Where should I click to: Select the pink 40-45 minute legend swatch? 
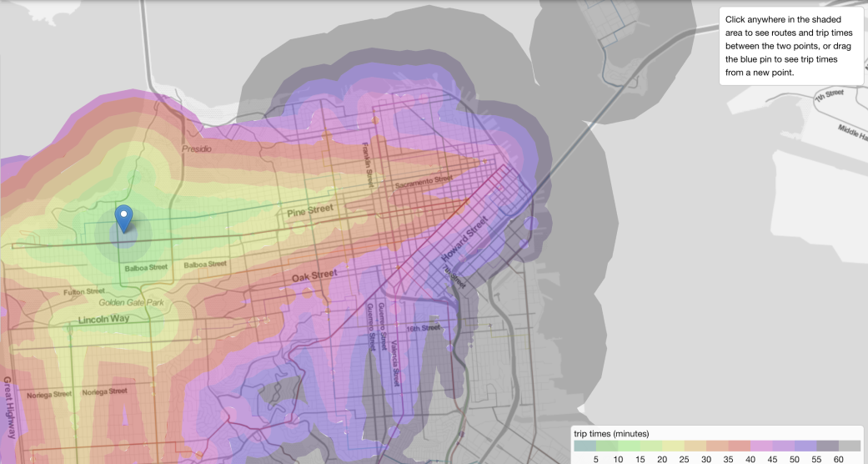760,446
